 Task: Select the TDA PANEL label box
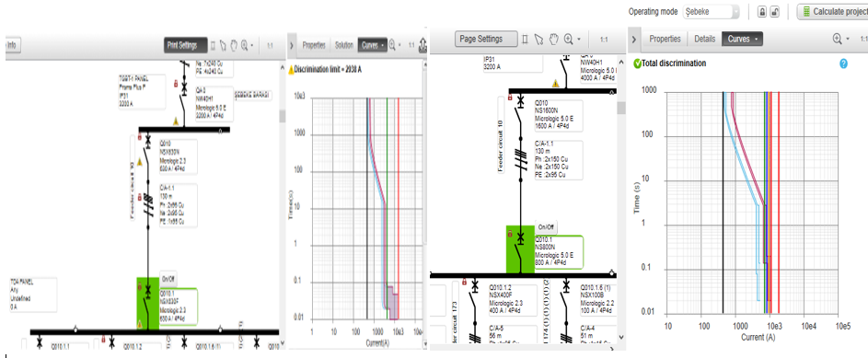pos(32,294)
